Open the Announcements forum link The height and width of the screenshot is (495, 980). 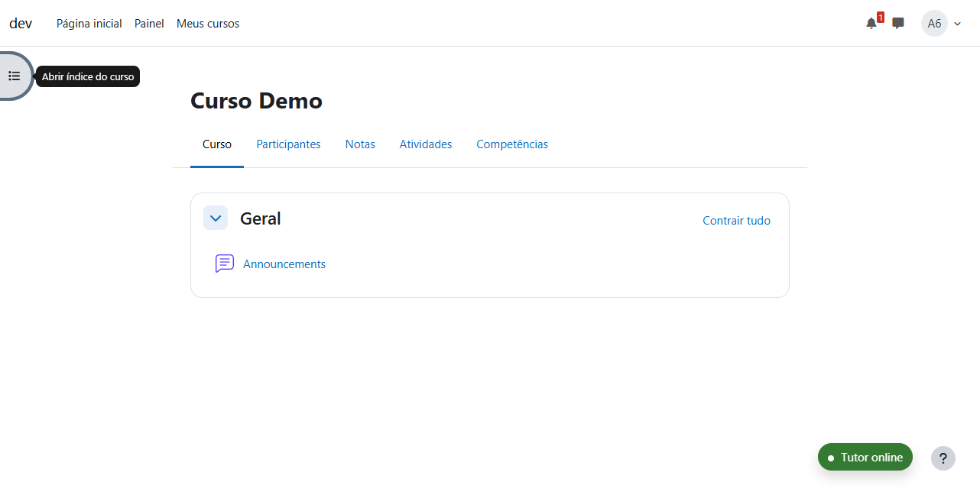coord(284,264)
